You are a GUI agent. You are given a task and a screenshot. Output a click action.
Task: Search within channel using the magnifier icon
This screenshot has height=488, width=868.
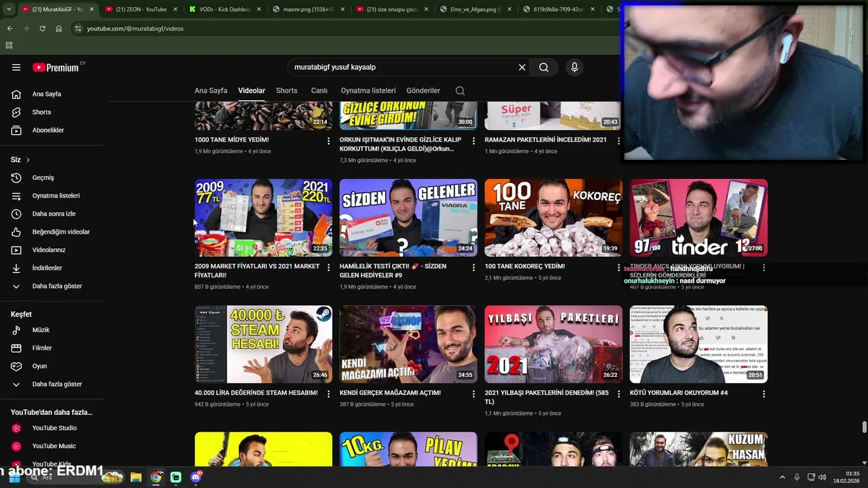click(x=460, y=91)
